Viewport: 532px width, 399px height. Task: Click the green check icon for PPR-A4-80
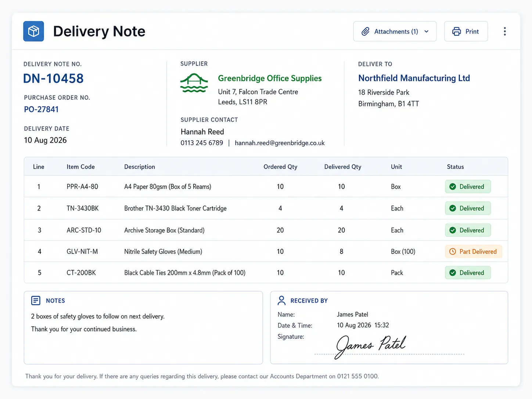click(x=453, y=187)
